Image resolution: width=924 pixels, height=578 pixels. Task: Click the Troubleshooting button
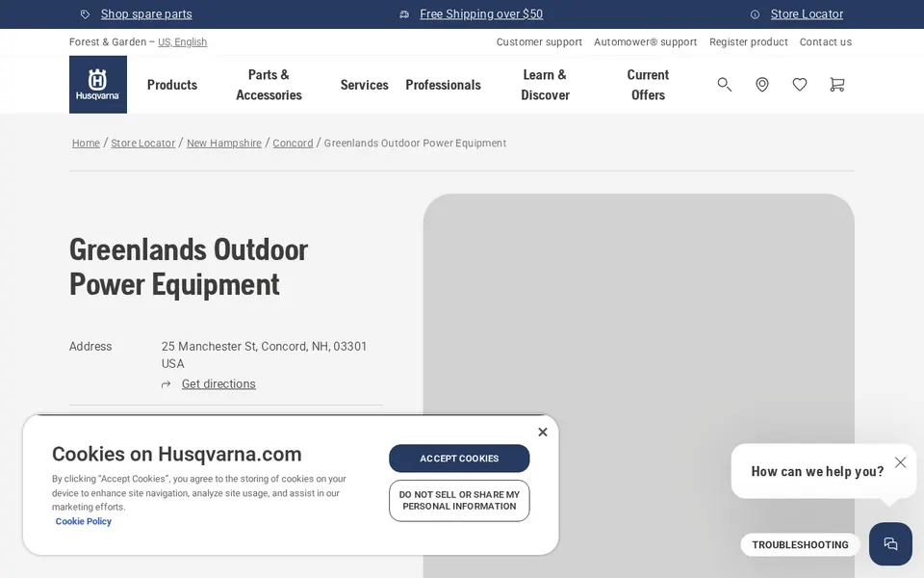[800, 545]
